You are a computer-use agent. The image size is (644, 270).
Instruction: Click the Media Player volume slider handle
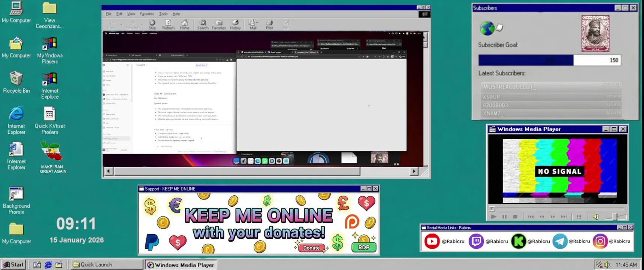tap(614, 216)
